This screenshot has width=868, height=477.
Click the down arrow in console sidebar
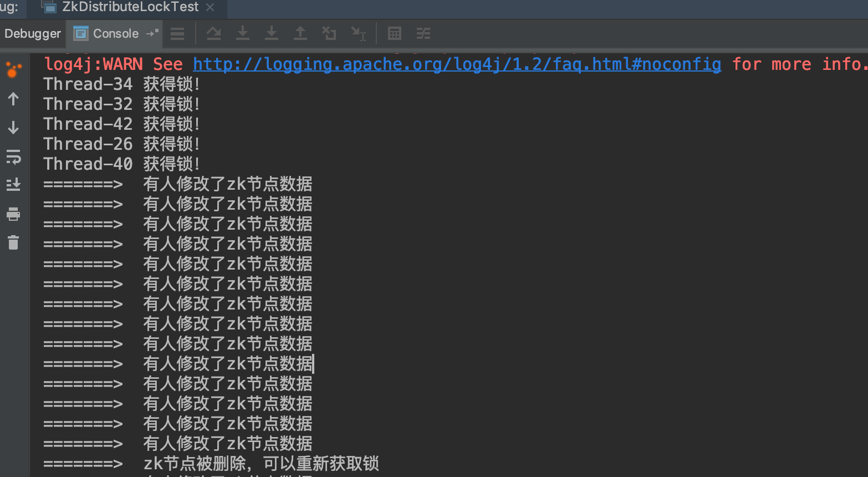[13, 128]
